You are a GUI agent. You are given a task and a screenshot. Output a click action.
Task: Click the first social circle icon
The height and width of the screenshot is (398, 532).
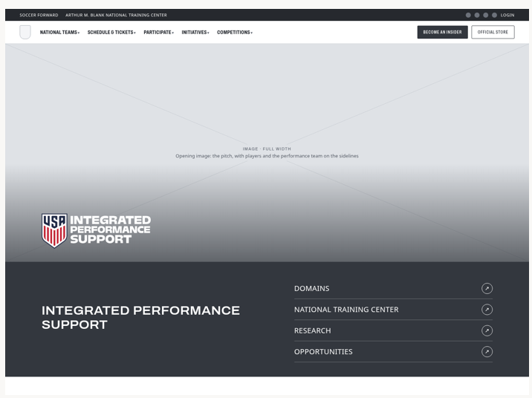click(468, 15)
